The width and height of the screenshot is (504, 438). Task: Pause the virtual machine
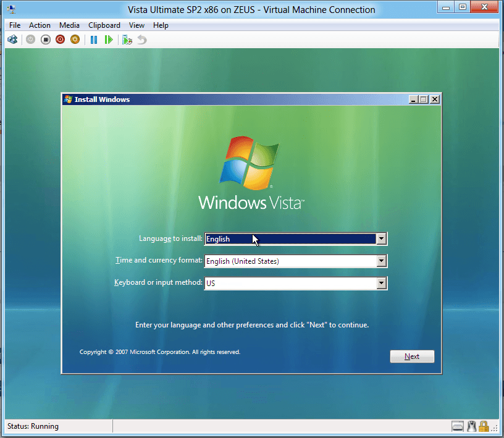94,40
